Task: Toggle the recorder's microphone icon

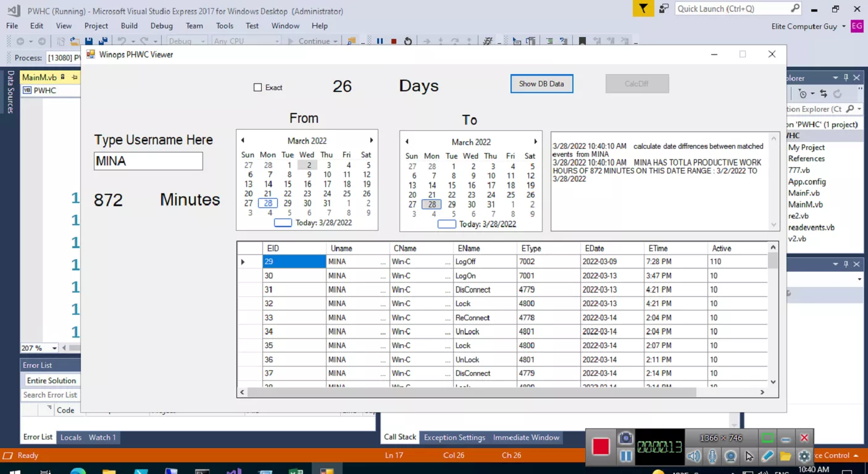Action: (x=712, y=456)
